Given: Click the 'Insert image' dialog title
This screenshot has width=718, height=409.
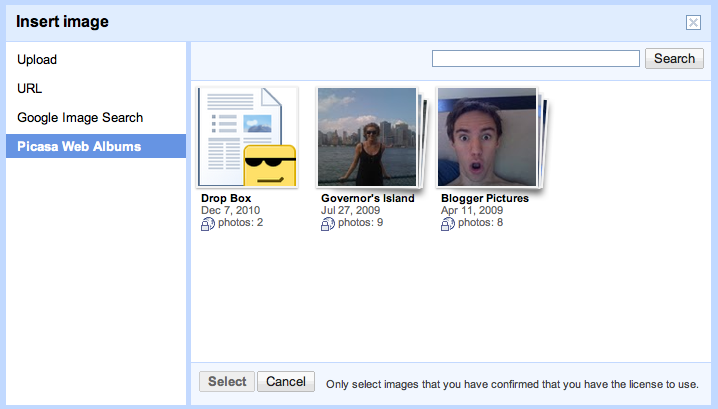Looking at the screenshot, I should [x=62, y=22].
